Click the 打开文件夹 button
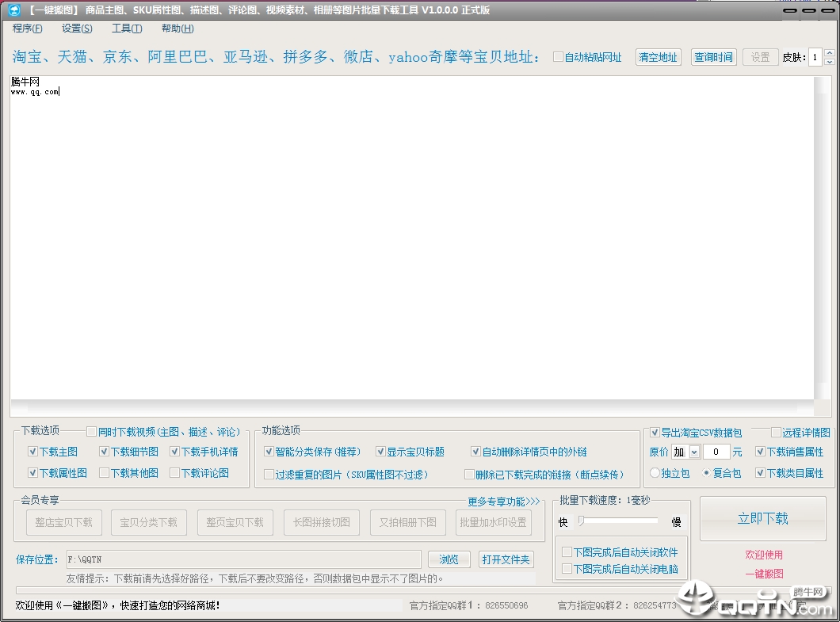The image size is (840, 622). point(506,560)
